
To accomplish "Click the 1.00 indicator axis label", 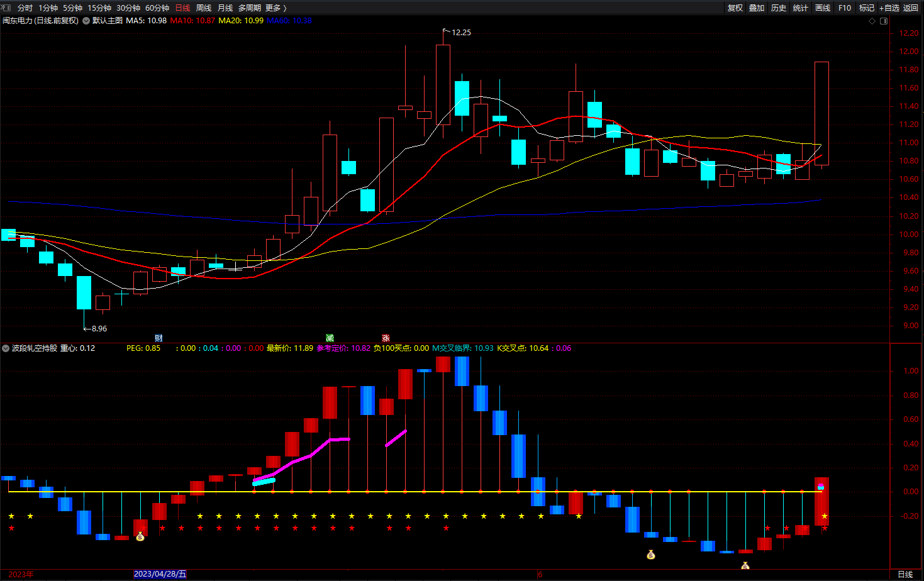I will pos(911,371).
